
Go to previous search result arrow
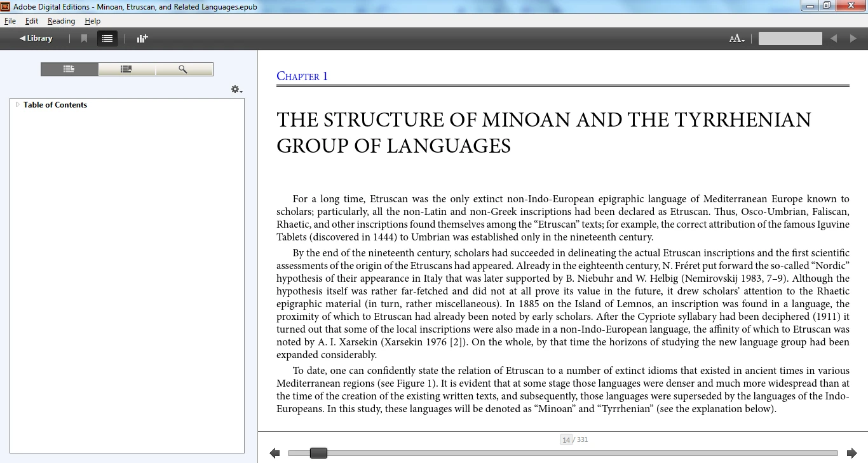pyautogui.click(x=834, y=39)
